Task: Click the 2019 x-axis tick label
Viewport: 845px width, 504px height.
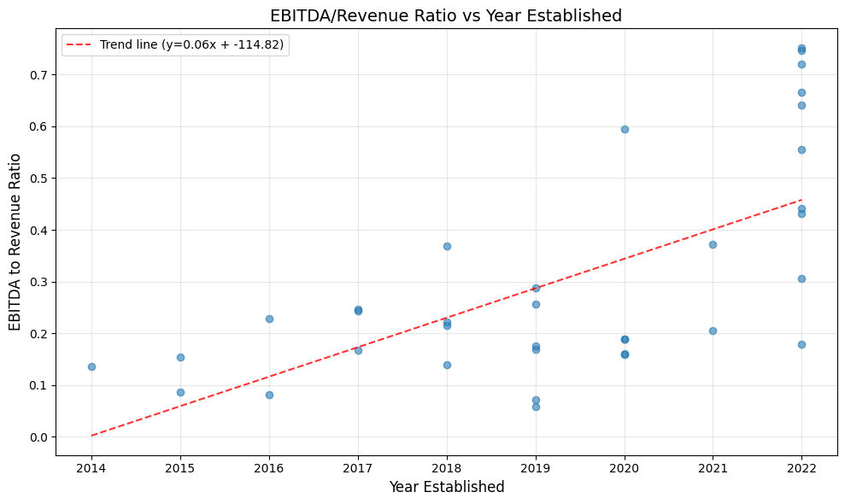Action: point(536,468)
